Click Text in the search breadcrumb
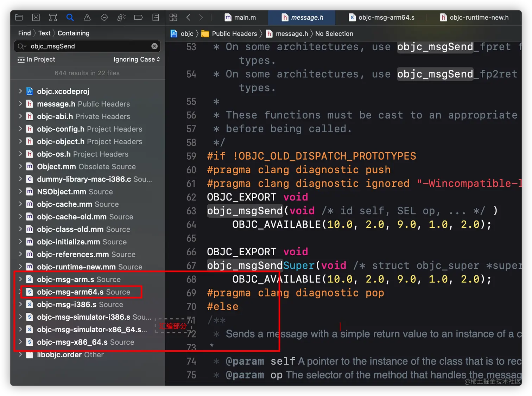Screen dimensions: 532x396 click(x=44, y=33)
